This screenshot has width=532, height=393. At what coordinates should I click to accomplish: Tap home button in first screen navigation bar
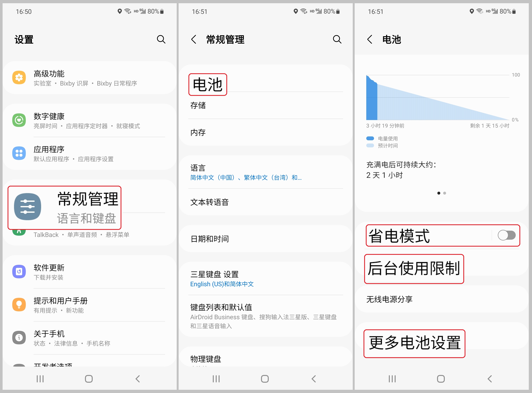(89, 379)
